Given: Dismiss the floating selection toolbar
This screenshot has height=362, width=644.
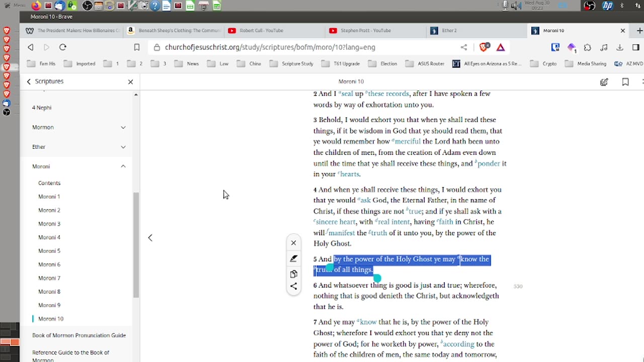Looking at the screenshot, I should point(293,243).
